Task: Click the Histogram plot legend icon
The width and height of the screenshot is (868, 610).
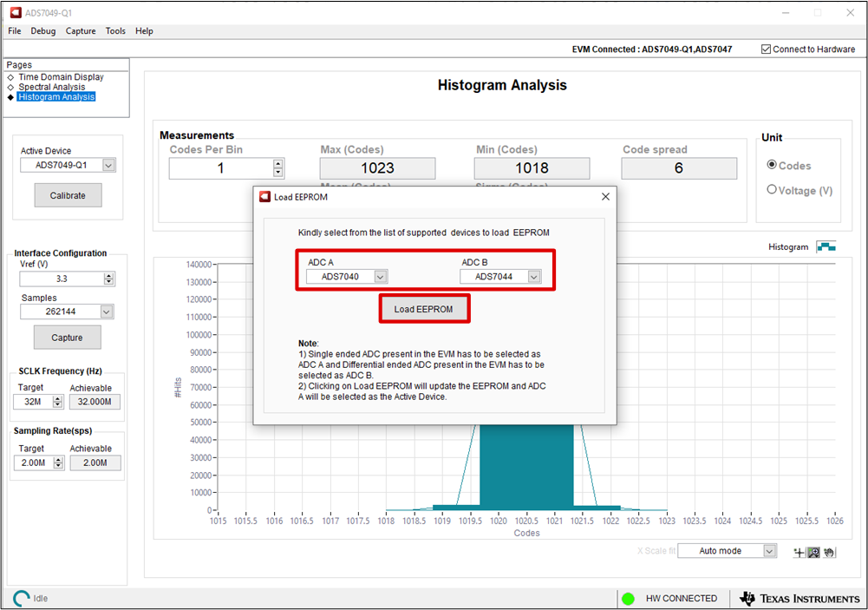Action: pyautogui.click(x=826, y=247)
